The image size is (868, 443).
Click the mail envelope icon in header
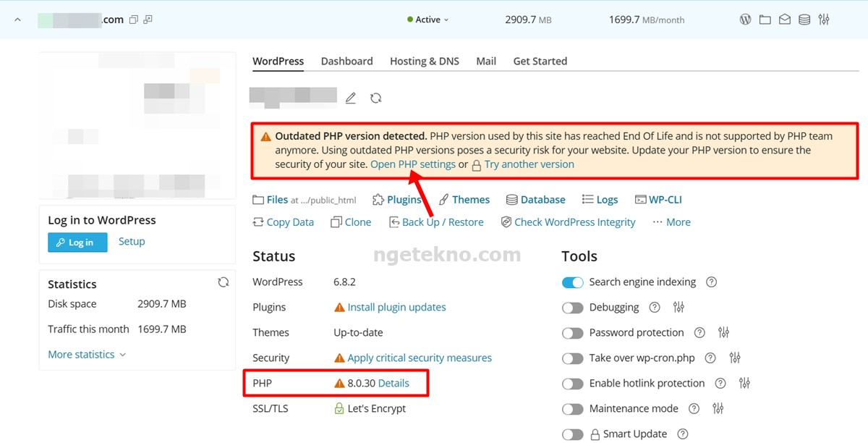[x=784, y=20]
